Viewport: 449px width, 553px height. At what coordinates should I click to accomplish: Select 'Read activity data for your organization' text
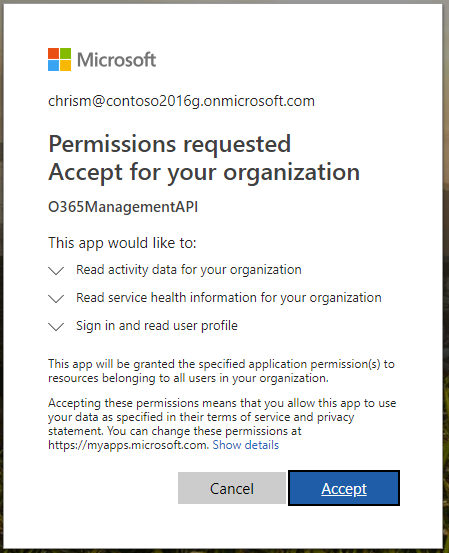tap(189, 270)
